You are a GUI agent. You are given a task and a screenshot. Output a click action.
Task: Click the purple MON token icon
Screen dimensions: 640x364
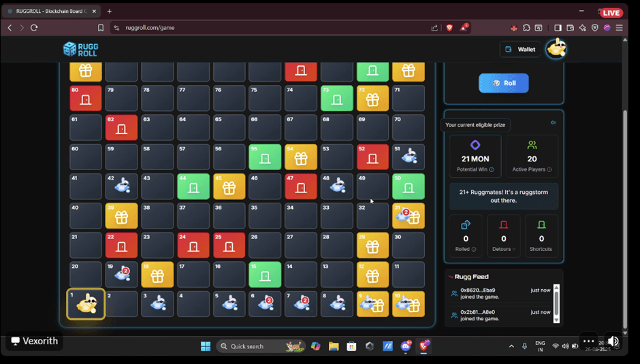tap(475, 145)
